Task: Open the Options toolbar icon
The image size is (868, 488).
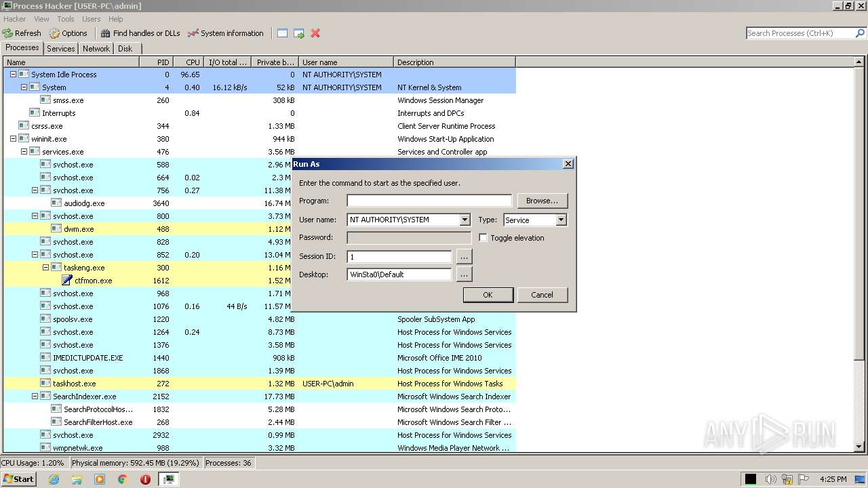Action: 54,33
